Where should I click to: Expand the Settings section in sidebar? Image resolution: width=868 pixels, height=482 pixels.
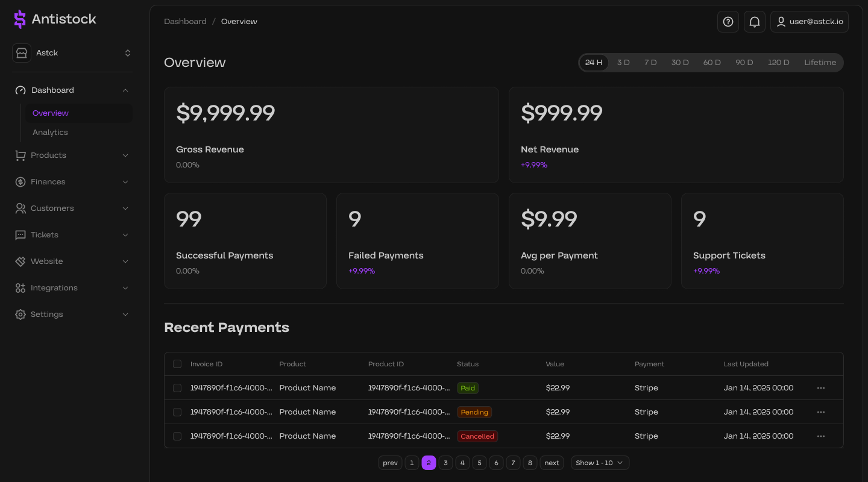coord(125,314)
